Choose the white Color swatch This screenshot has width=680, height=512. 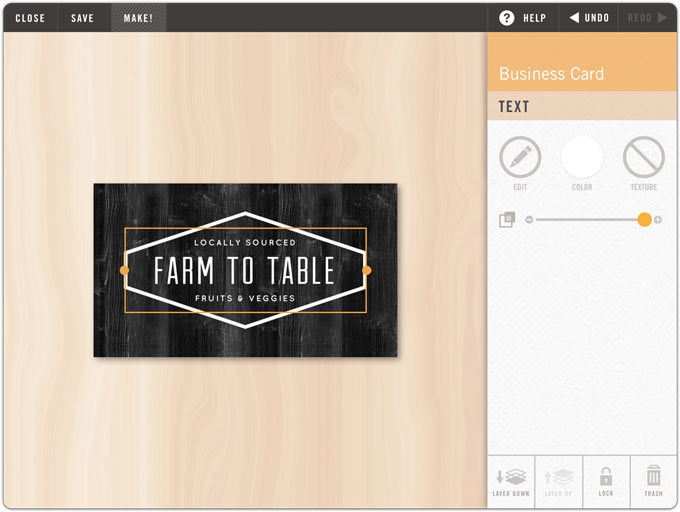tap(582, 157)
